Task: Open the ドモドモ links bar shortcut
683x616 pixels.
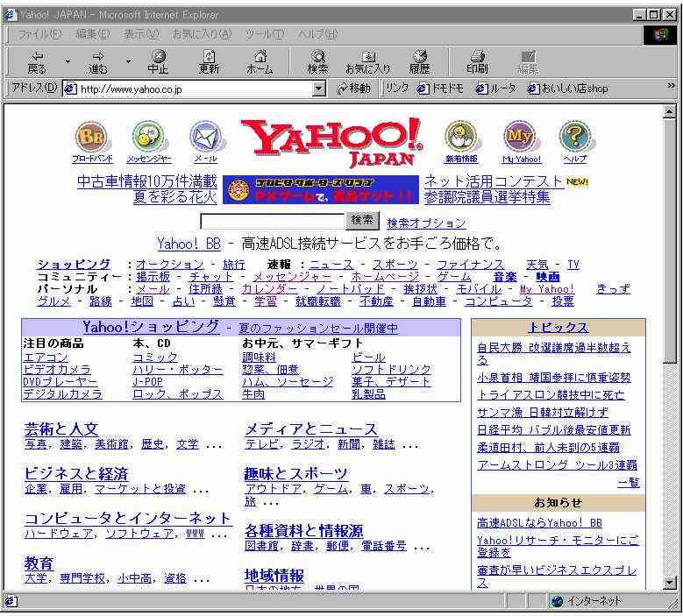Action: tap(440, 89)
